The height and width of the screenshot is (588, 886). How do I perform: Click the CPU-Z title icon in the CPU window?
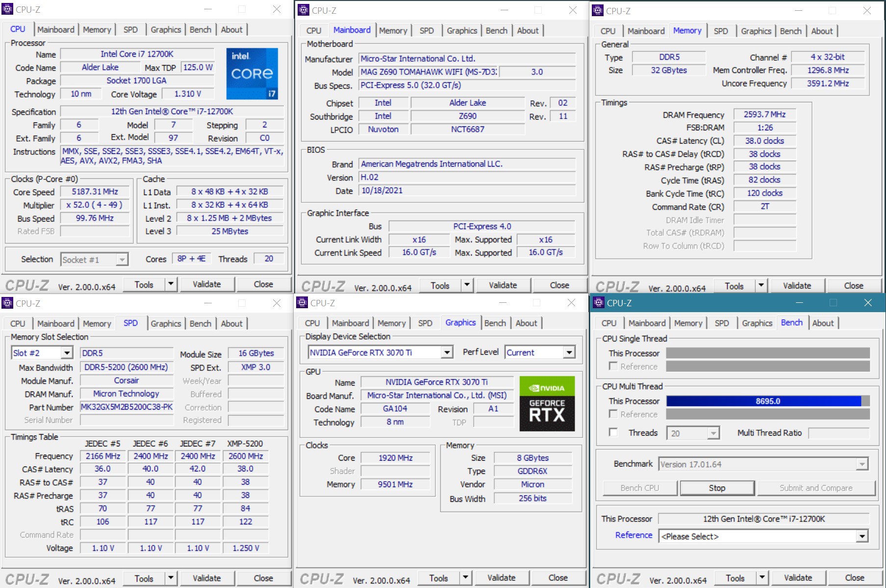pyautogui.click(x=7, y=9)
